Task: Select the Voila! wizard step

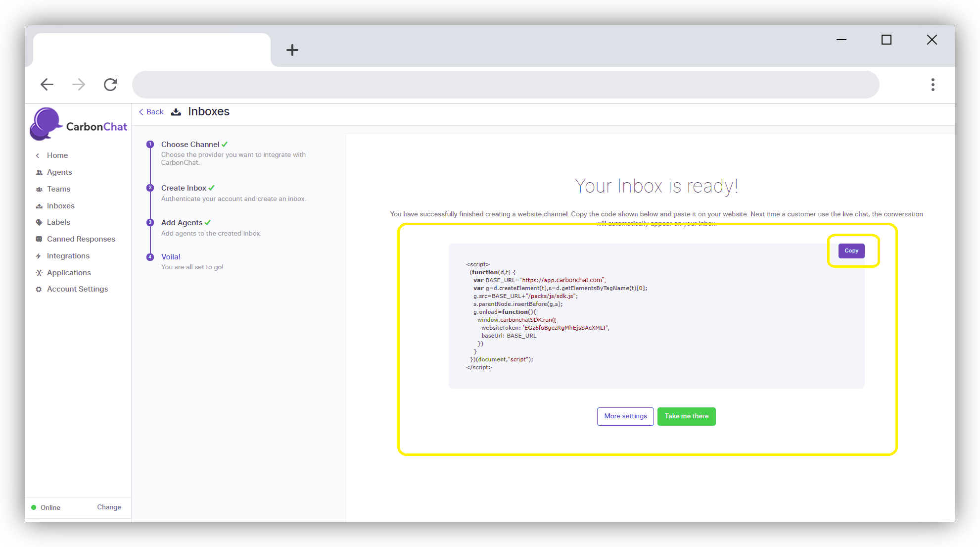Action: [171, 256]
